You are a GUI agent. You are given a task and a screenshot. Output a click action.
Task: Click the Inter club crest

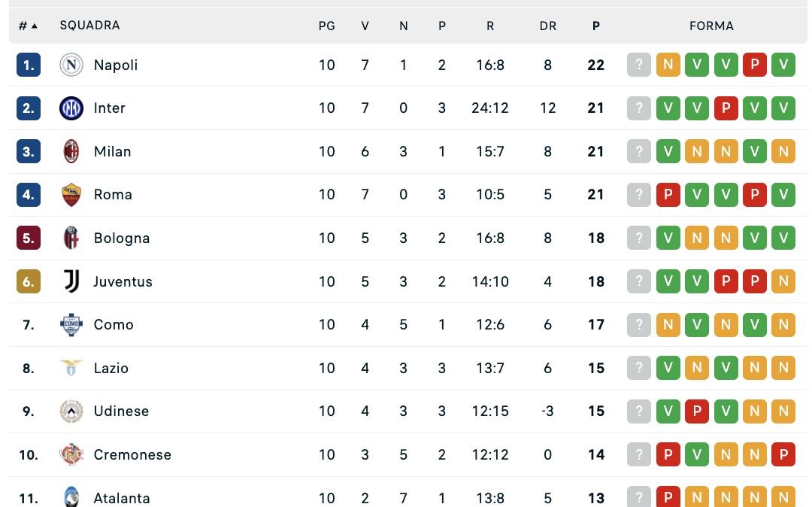[71, 108]
